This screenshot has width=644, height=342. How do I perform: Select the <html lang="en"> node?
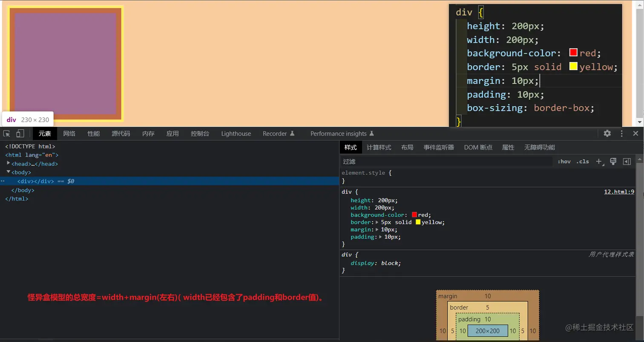[x=32, y=155]
